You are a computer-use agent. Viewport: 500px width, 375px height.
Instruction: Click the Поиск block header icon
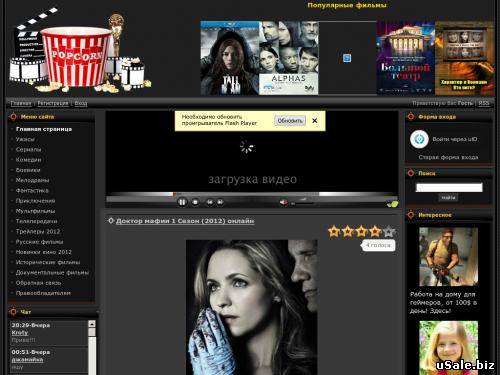coord(411,173)
